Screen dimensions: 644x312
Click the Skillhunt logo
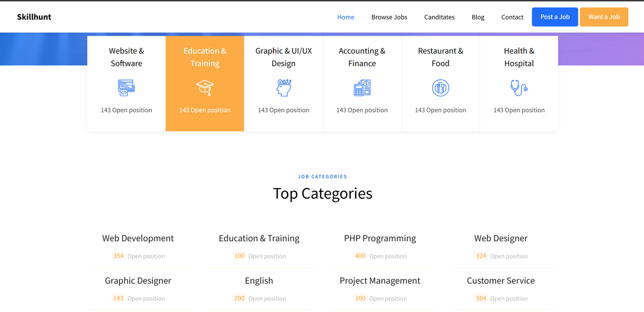pos(34,17)
